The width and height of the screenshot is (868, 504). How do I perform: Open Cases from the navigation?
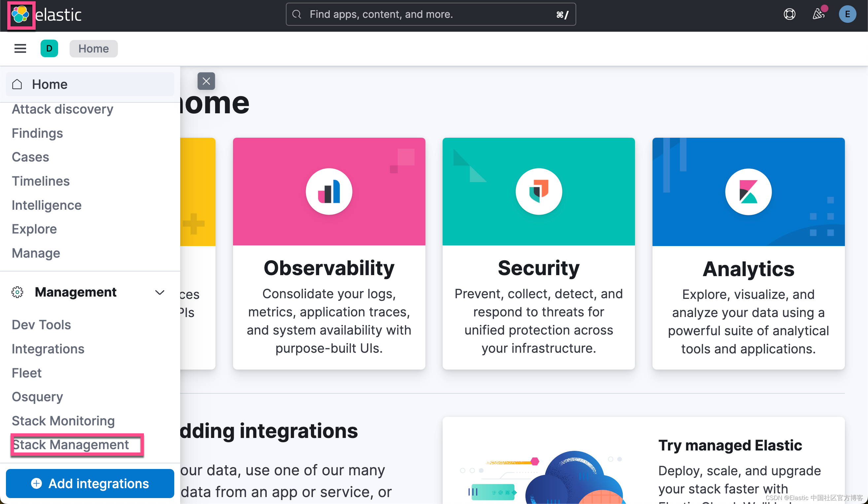click(30, 157)
